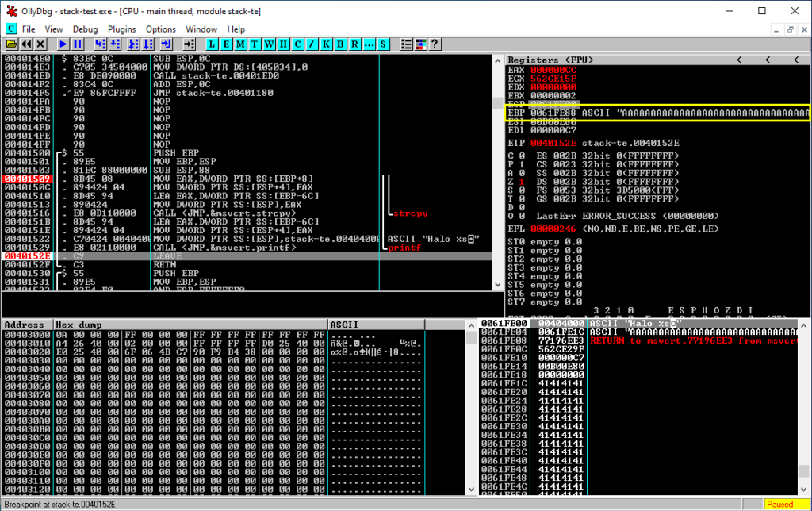Screen dimensions: 812x511
Task: Open the Options menu
Action: pyautogui.click(x=160, y=29)
